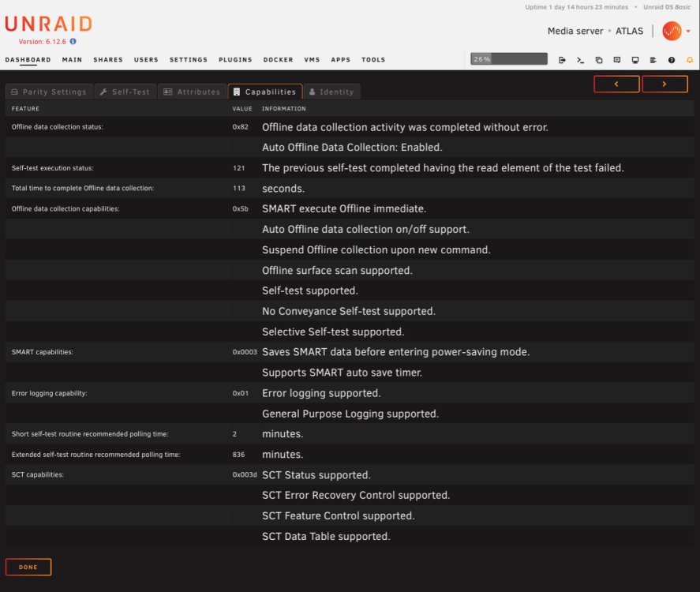Screen dimensions: 700x592
Task: Click the Version: 6.12.6 text
Action: point(43,42)
